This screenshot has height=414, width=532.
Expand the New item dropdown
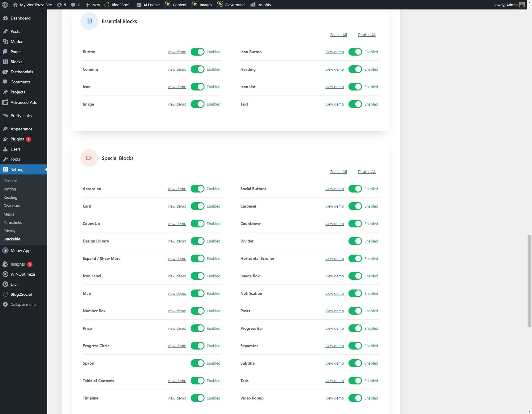coord(92,4)
